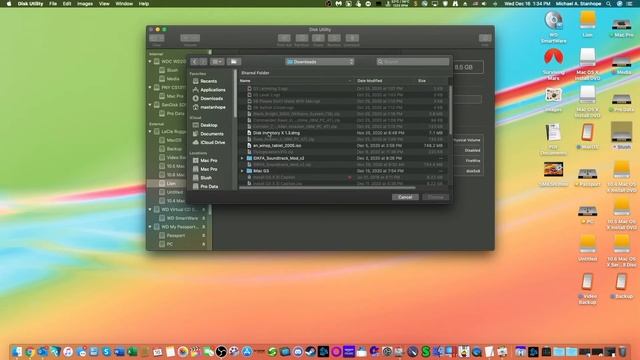Click the forward arrow in file dialog
The height and width of the screenshot is (360, 640).
[x=203, y=62]
